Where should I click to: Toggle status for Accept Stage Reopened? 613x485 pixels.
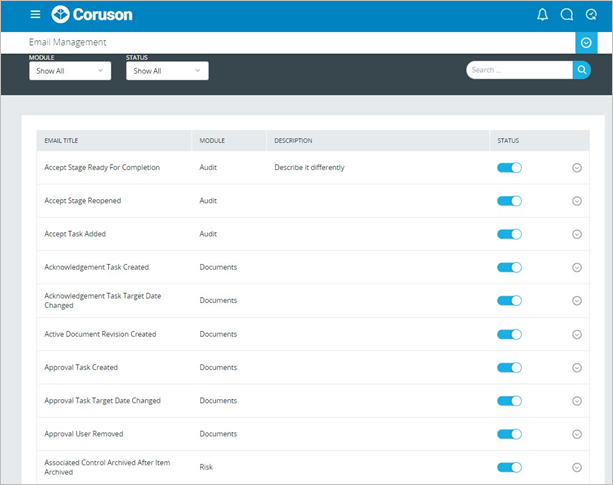point(509,201)
